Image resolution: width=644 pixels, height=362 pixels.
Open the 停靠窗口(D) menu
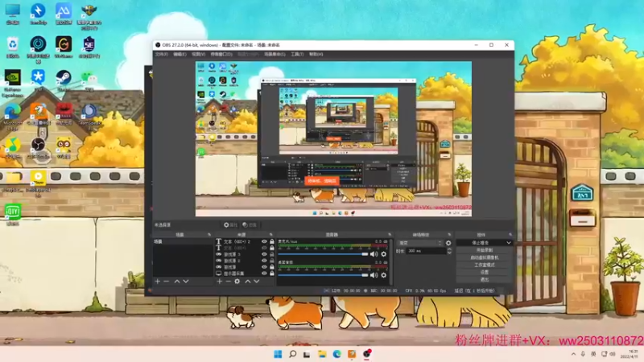[x=221, y=54]
